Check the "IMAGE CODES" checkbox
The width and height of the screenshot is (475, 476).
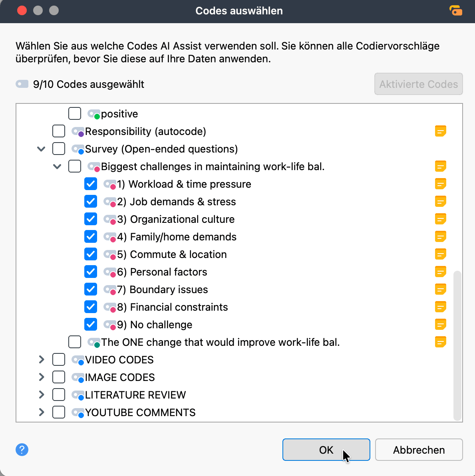click(59, 377)
